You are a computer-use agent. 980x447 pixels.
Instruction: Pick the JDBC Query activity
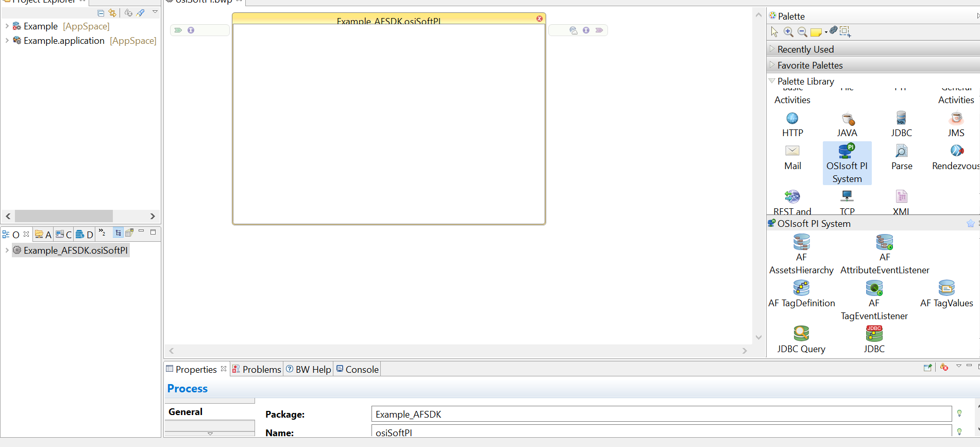(x=801, y=340)
